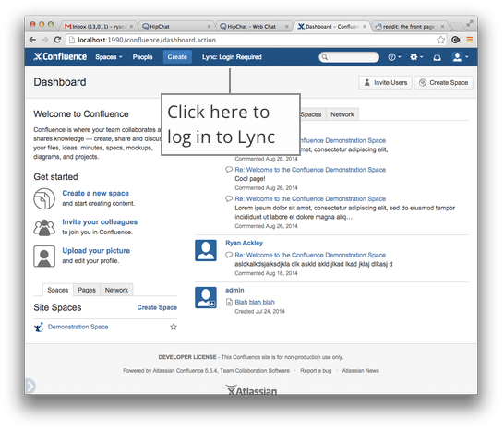Screen dimensions: 504x430
Task: Click Invite your colleagues link
Action: (100, 222)
